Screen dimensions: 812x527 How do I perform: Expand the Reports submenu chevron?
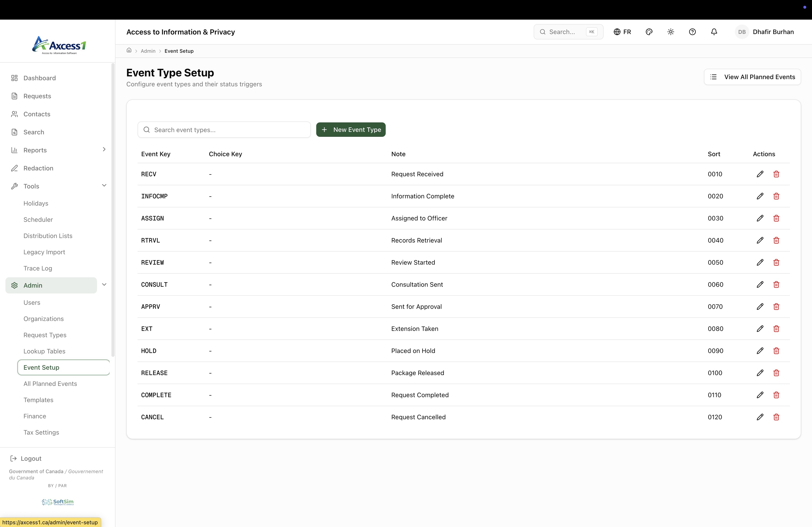104,149
